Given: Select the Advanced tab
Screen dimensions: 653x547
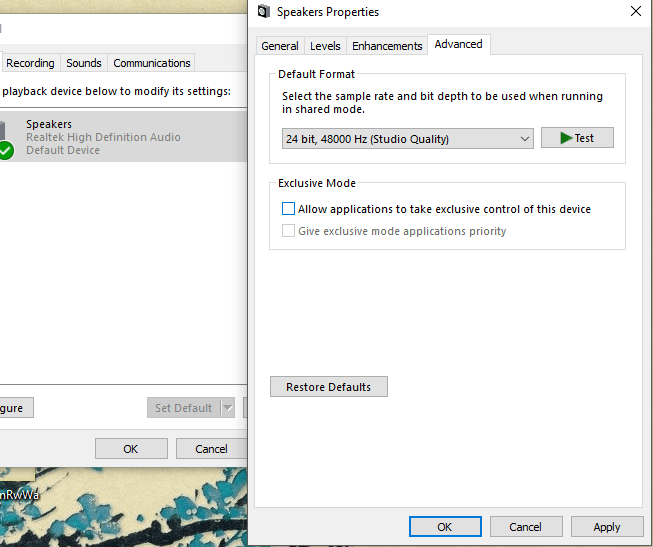Looking at the screenshot, I should click(459, 44).
